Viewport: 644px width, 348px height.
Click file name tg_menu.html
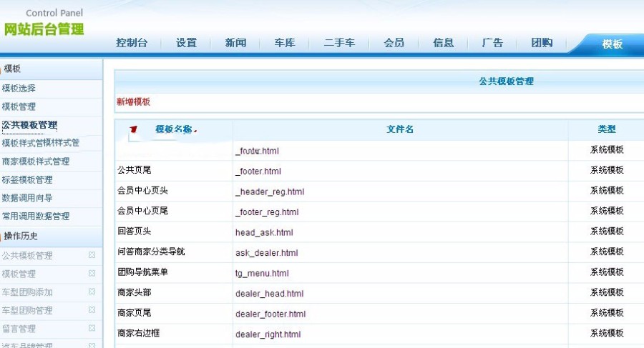(x=262, y=273)
